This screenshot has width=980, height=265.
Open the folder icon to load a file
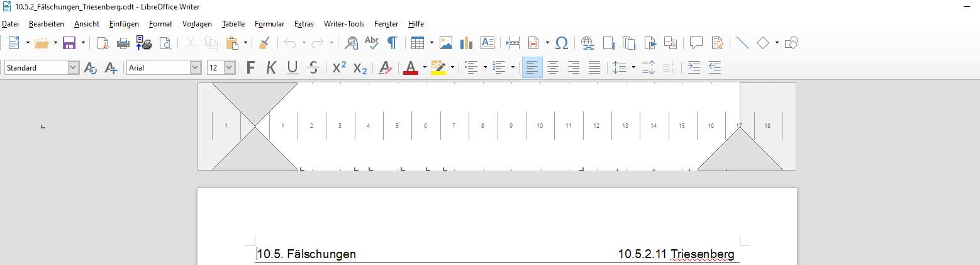point(42,43)
